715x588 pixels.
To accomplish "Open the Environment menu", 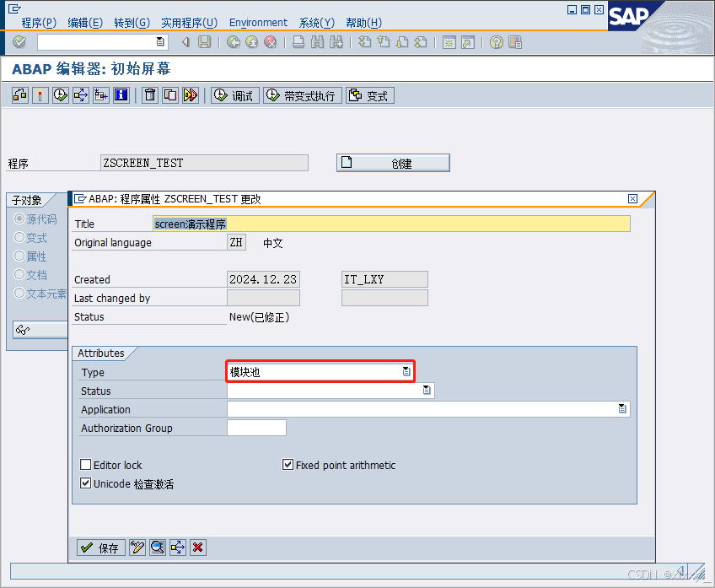I will coord(258,23).
